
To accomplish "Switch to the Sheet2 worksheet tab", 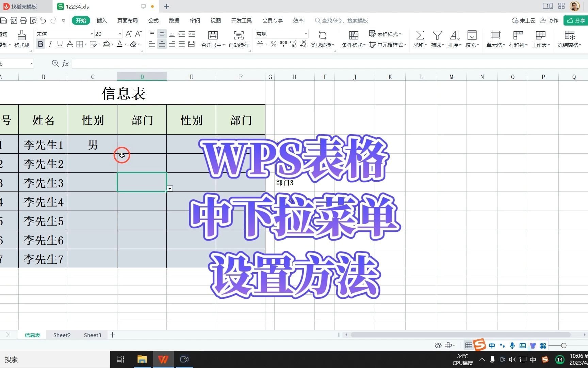I will pyautogui.click(x=62, y=335).
